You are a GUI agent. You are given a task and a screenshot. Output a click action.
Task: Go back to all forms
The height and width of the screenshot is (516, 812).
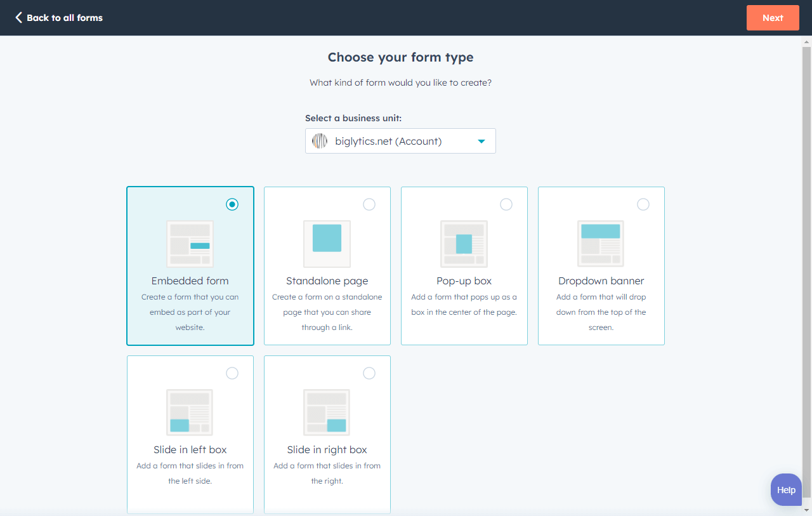click(x=58, y=17)
